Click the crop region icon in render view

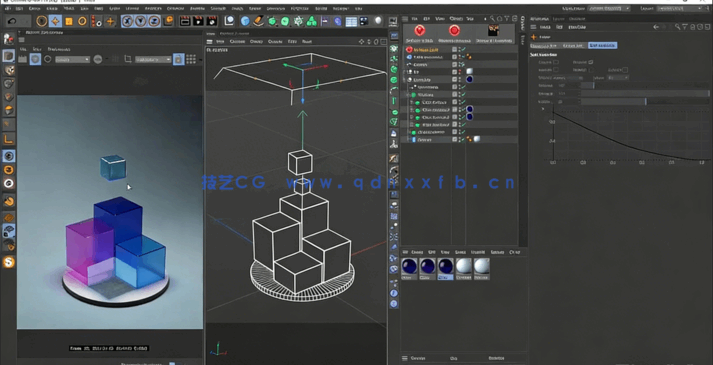(128, 59)
